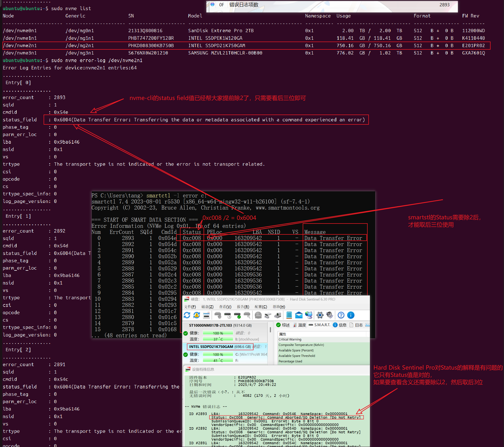Click the Status column header in smartctl output
This screenshot has width=504, height=447.
tap(192, 232)
